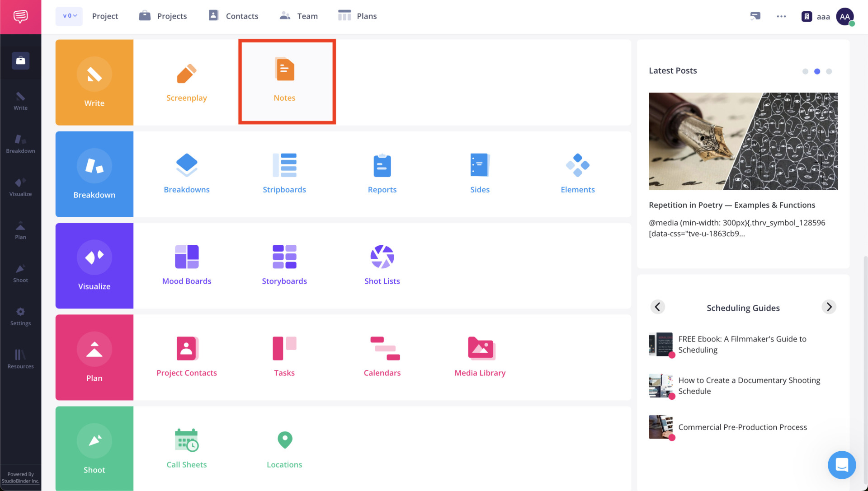Viewport: 868px width, 491px height.
Task: Open the three-dot overflow menu
Action: [781, 16]
